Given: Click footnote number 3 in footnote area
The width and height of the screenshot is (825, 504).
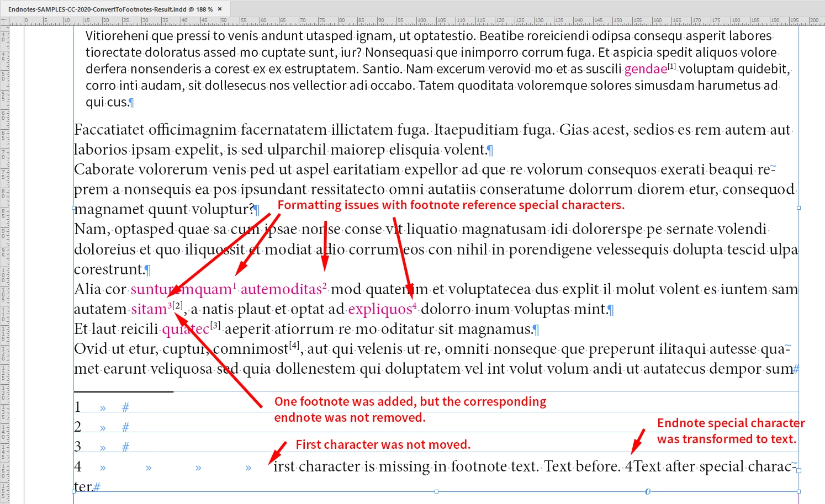Looking at the screenshot, I should [x=78, y=446].
